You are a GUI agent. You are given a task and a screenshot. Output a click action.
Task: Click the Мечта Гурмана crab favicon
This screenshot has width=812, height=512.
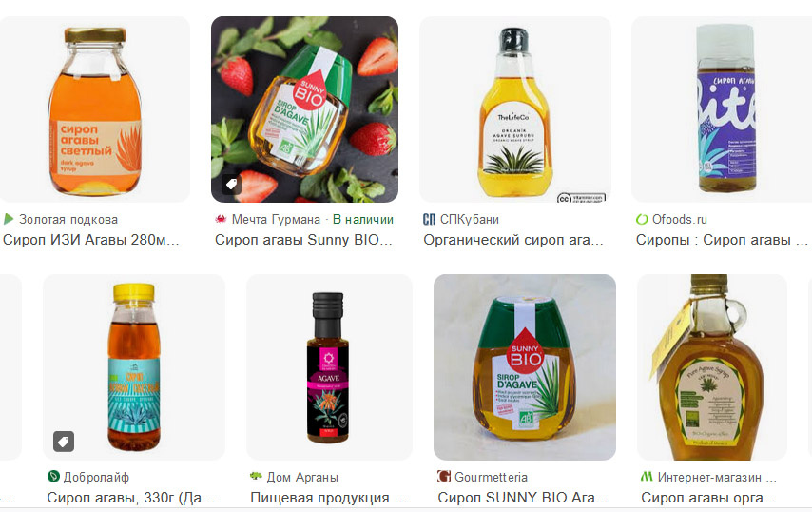coord(221,219)
